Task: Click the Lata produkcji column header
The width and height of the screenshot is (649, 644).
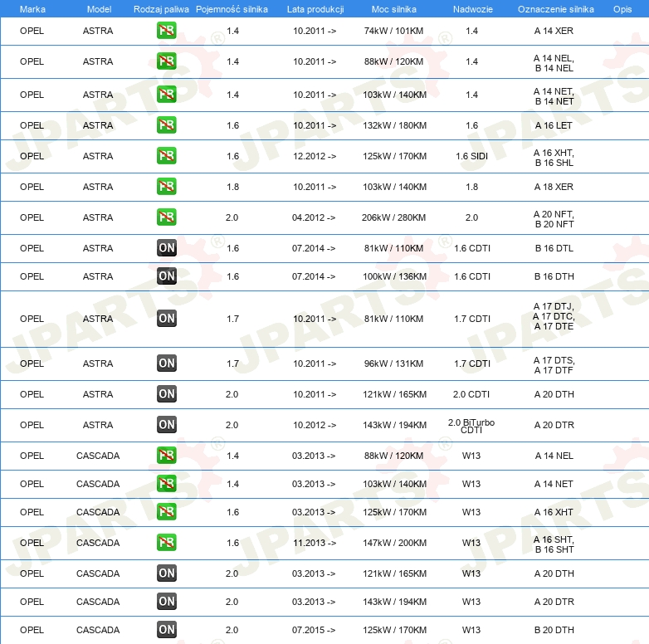Action: click(315, 8)
